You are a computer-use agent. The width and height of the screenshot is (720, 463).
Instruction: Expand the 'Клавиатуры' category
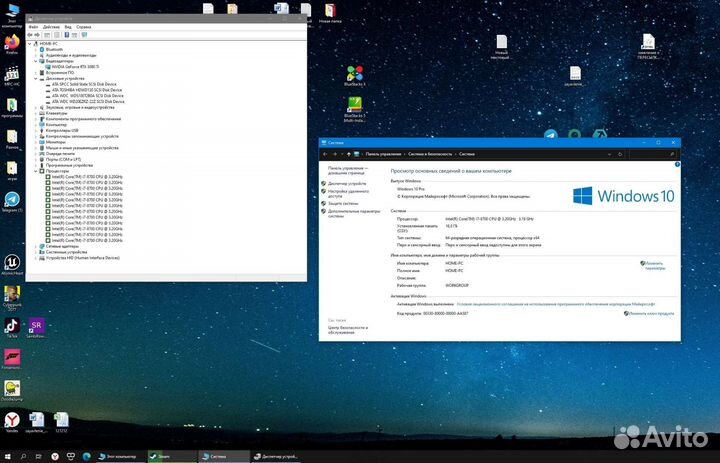pyautogui.click(x=36, y=113)
